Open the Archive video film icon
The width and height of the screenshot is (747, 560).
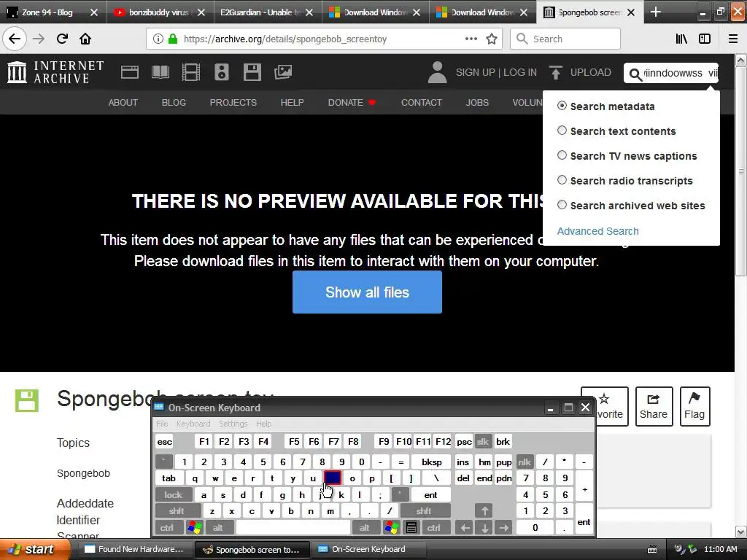pyautogui.click(x=190, y=72)
